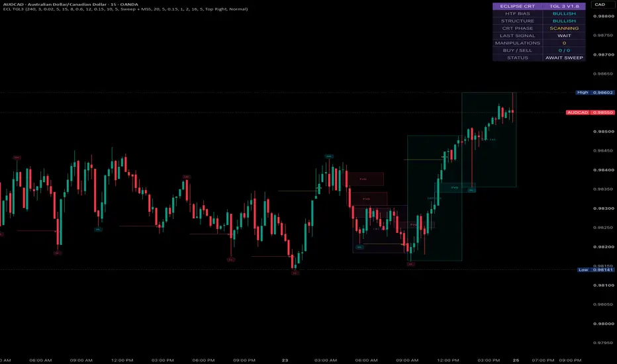Click the SCANNING phase value
617x364 pixels.
coord(564,28)
